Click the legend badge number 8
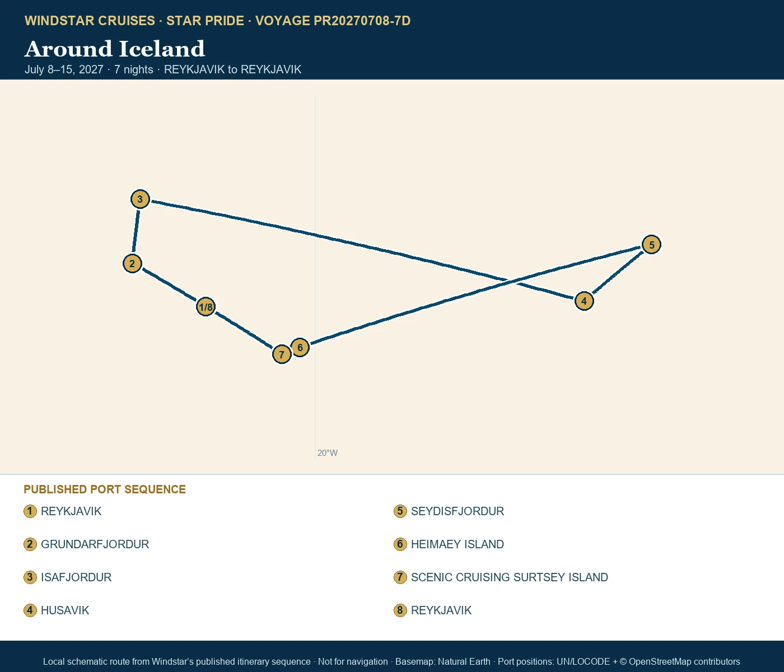Screen dimensions: 784x672 point(400,610)
